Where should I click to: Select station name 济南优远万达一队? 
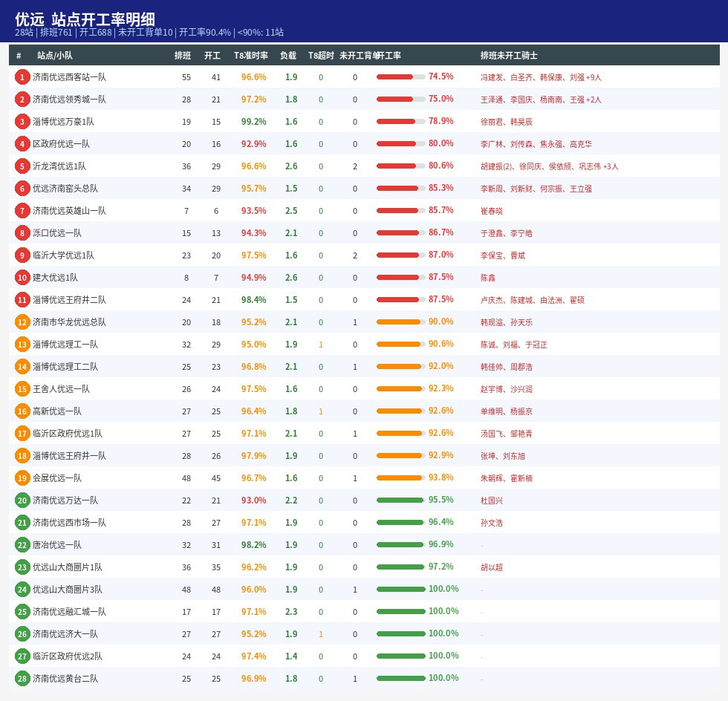tap(65, 501)
